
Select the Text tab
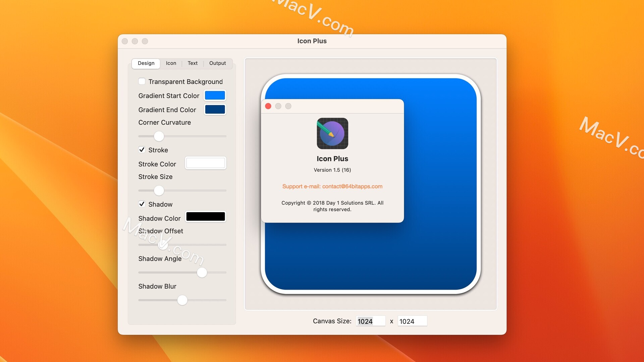point(193,63)
